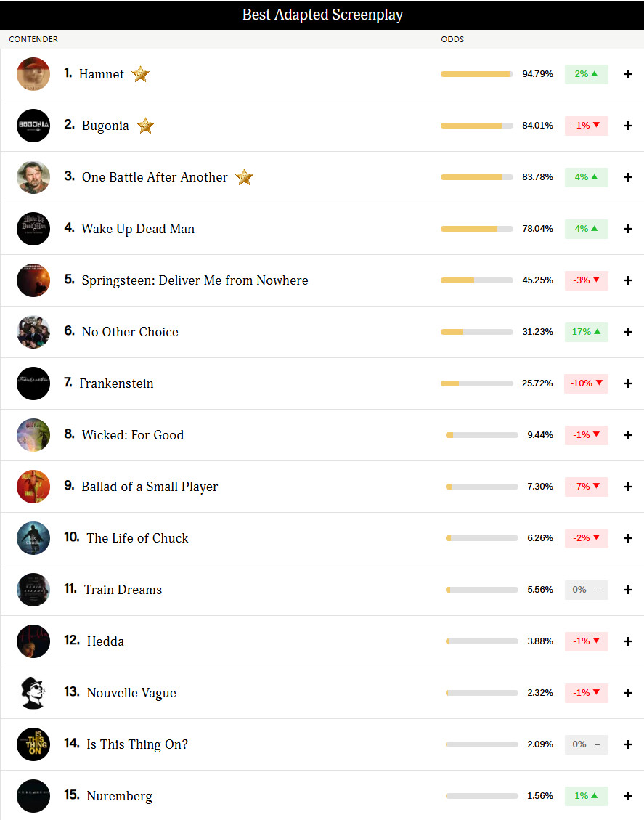Click the Bugonia circular poster image
This screenshot has height=820, width=644.
coord(33,126)
